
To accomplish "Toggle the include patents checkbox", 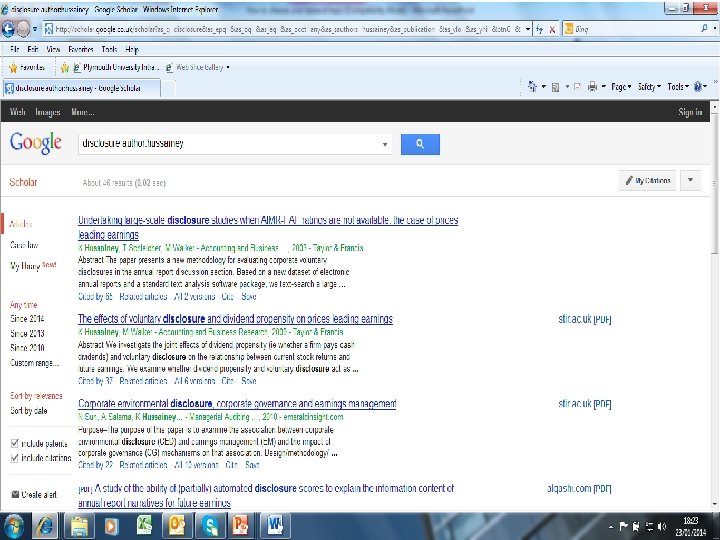I will pyautogui.click(x=14, y=443).
